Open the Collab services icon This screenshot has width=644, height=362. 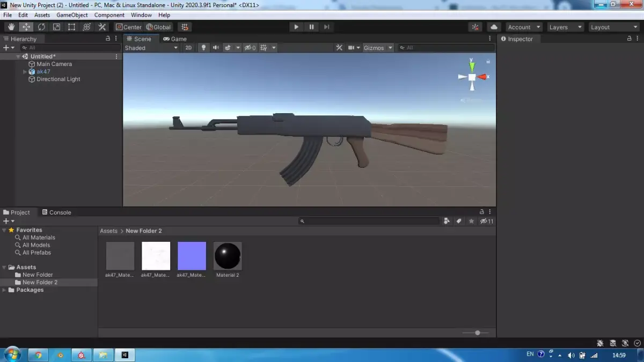click(x=475, y=27)
